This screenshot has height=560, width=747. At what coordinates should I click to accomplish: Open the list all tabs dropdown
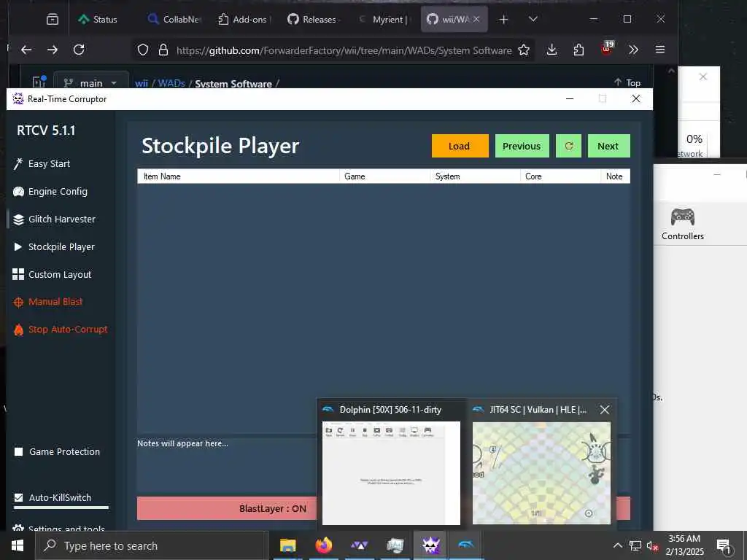pyautogui.click(x=533, y=20)
